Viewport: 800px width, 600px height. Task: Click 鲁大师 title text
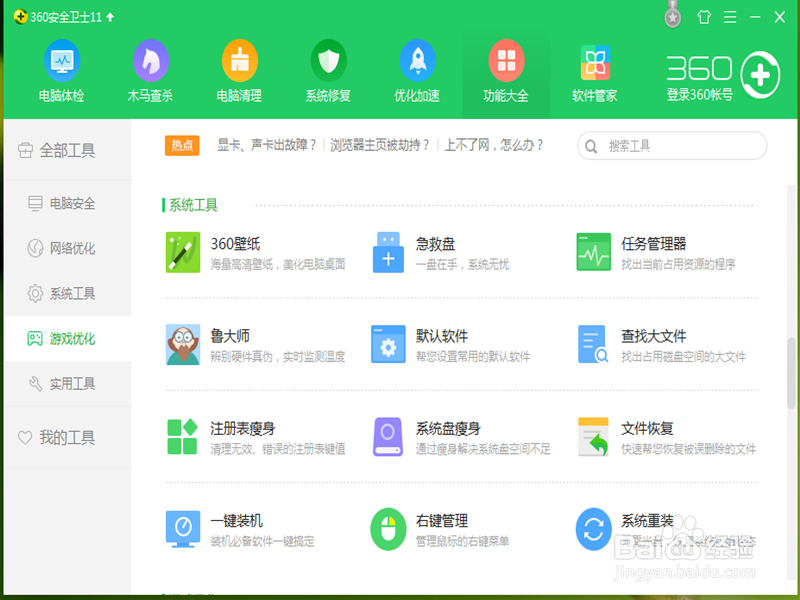230,336
